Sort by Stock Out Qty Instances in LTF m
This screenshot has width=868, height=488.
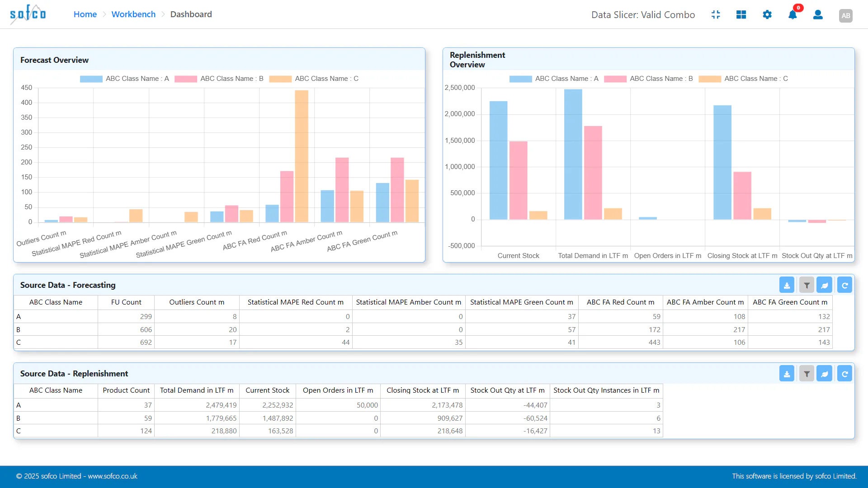point(606,390)
